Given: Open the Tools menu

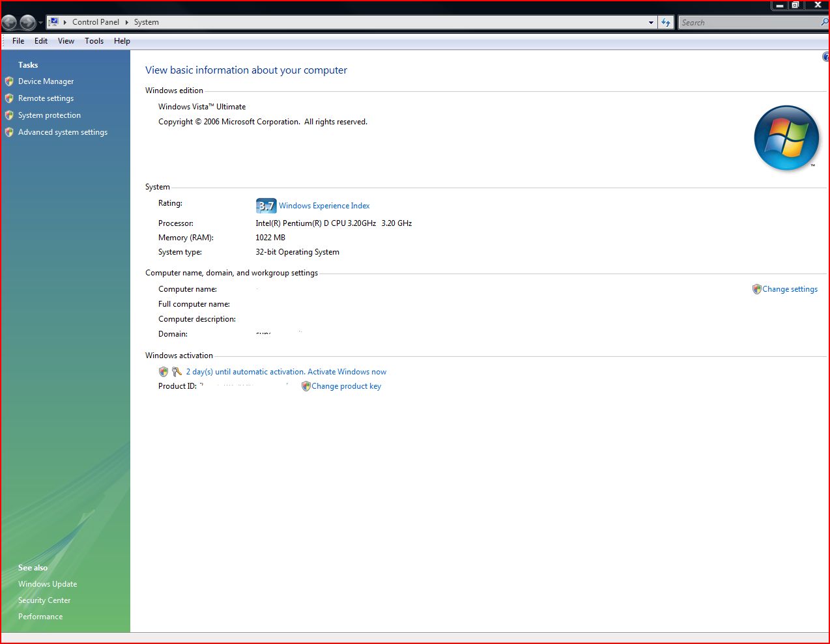Looking at the screenshot, I should (94, 41).
